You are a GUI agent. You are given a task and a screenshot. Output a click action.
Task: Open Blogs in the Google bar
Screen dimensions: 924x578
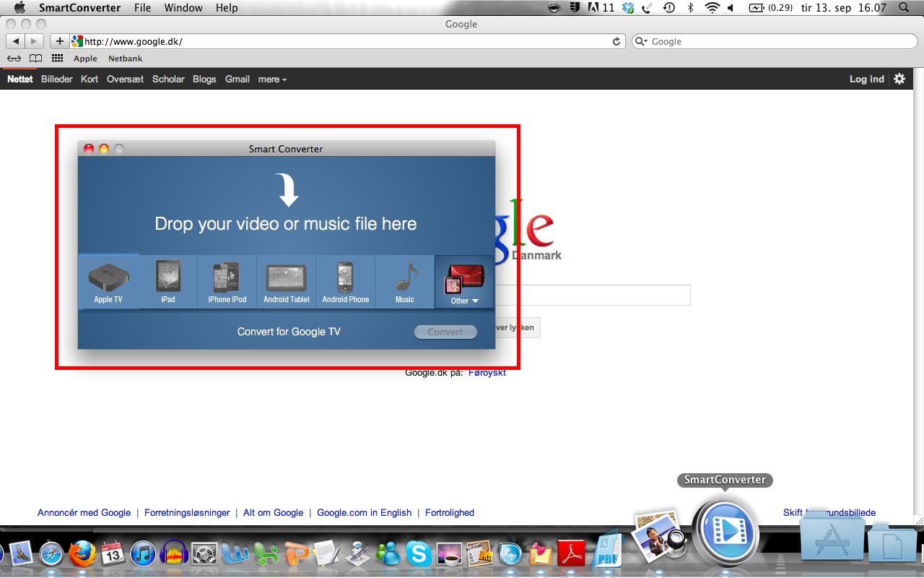204,79
